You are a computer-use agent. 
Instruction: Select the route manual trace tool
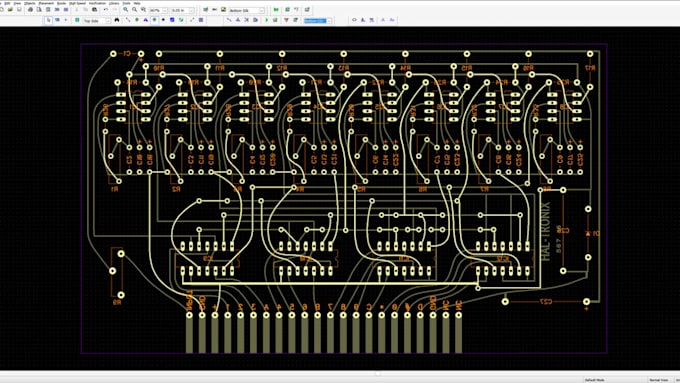pos(229,20)
